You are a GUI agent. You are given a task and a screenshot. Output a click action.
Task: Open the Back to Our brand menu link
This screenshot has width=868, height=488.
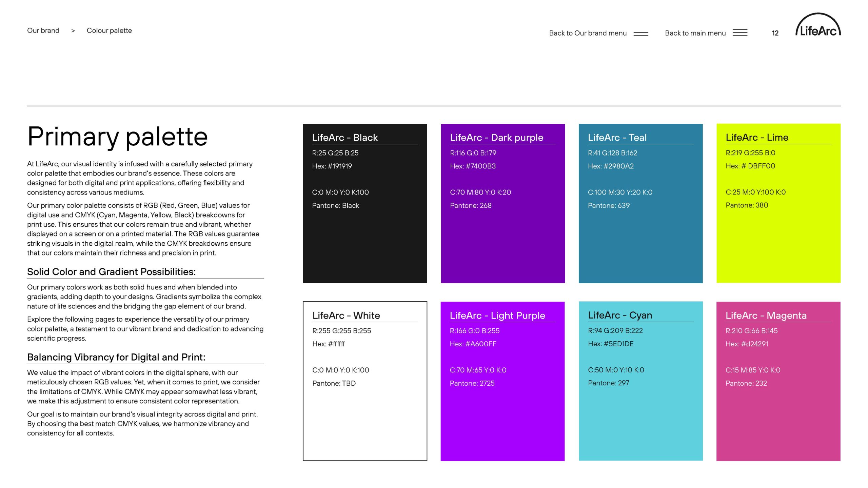click(x=588, y=33)
